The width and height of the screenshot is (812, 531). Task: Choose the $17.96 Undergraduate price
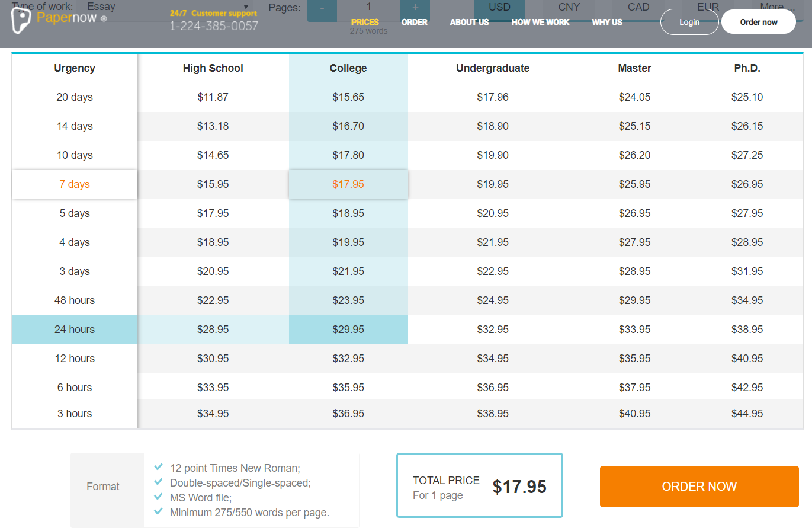pos(493,97)
